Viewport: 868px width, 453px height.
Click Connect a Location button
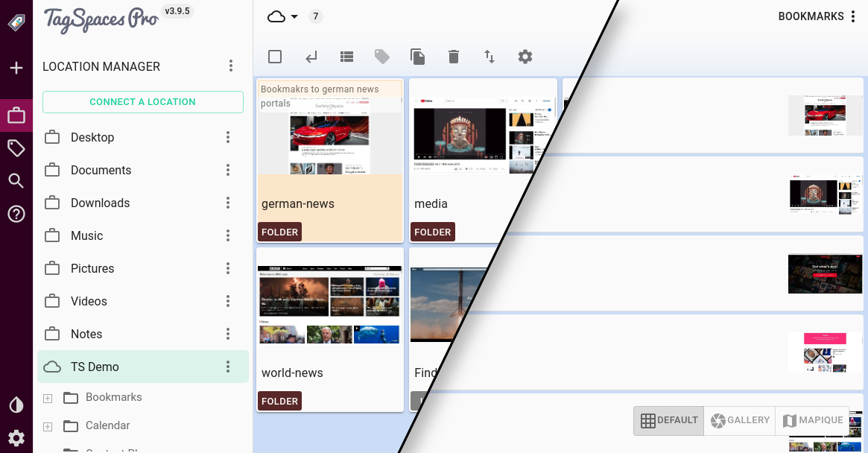143,102
